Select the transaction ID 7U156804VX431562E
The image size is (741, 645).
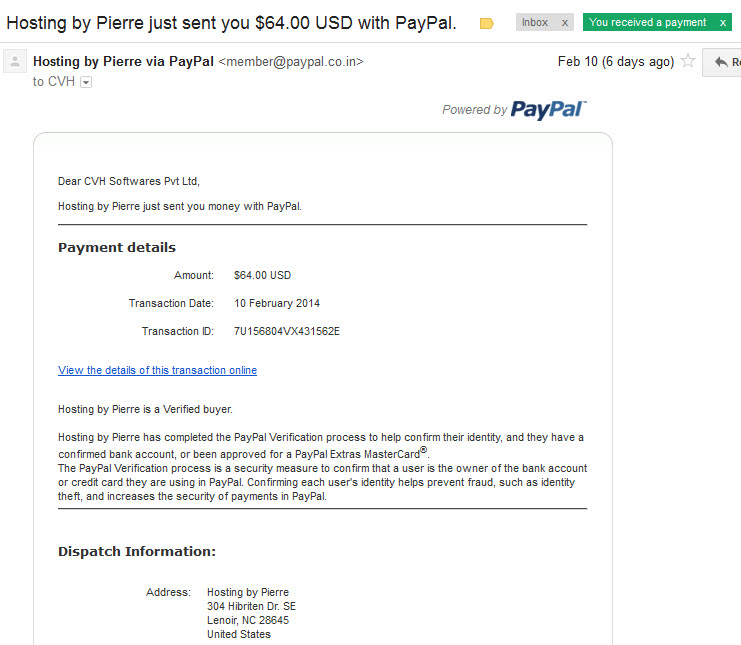[x=287, y=331]
